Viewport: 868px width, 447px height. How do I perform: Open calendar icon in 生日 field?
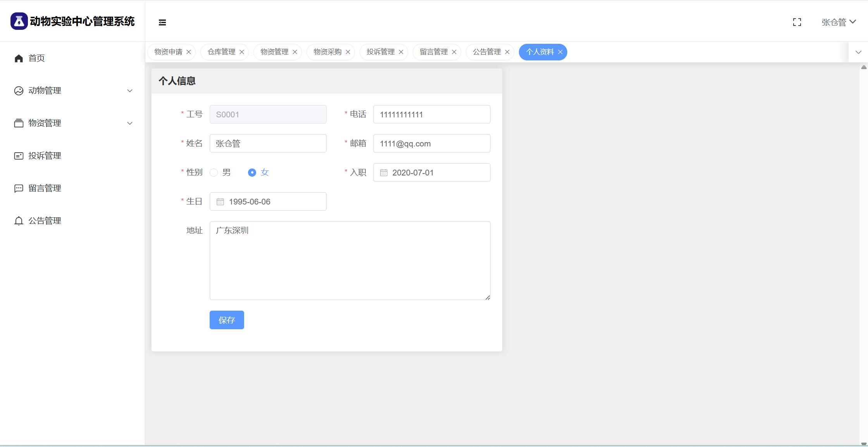(220, 202)
